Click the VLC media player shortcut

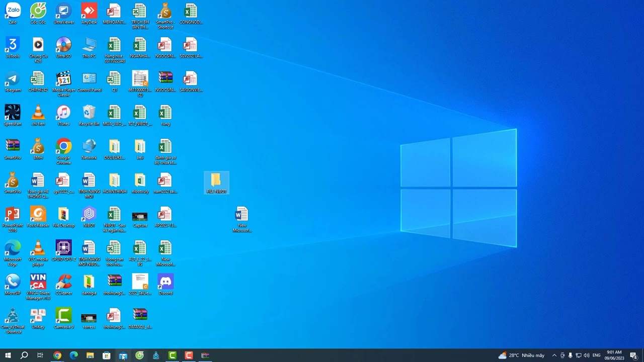[x=38, y=253]
